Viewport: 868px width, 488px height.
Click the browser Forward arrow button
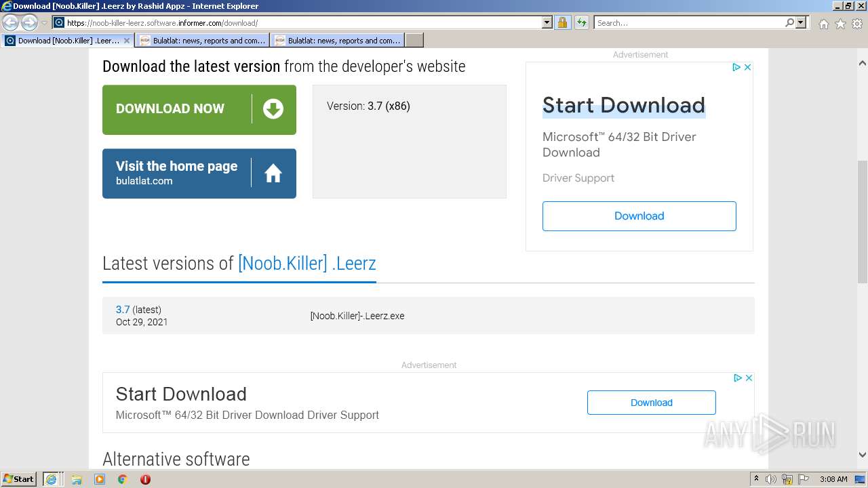29,22
